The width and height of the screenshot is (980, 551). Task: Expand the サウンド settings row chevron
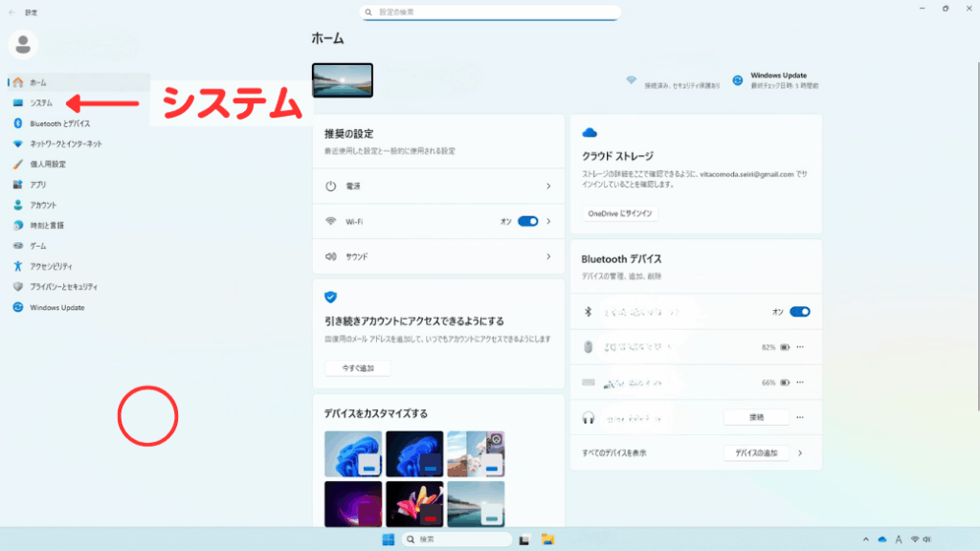tap(548, 256)
